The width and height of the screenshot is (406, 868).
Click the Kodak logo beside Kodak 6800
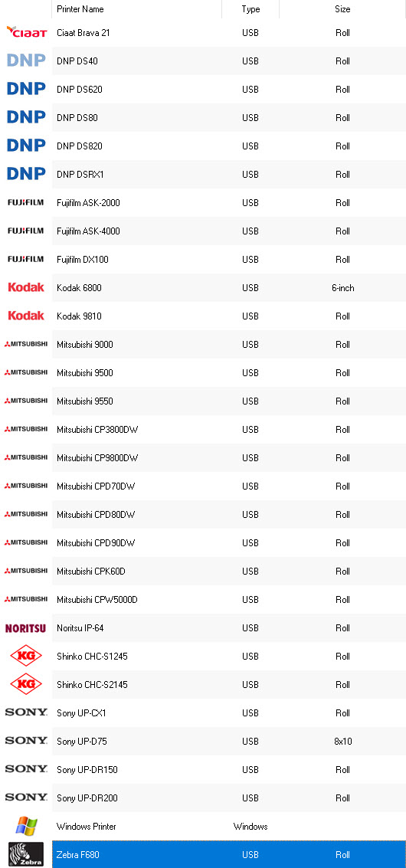coord(26,287)
